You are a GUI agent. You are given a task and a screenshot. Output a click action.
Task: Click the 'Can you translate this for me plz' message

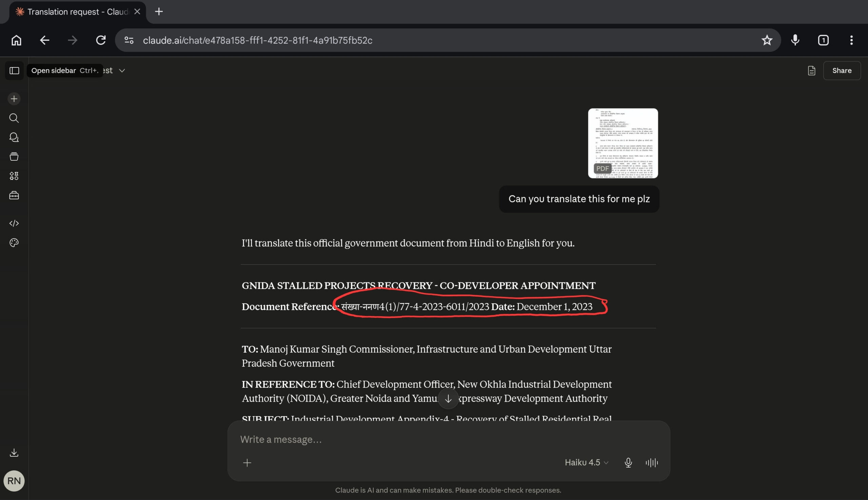tap(579, 199)
